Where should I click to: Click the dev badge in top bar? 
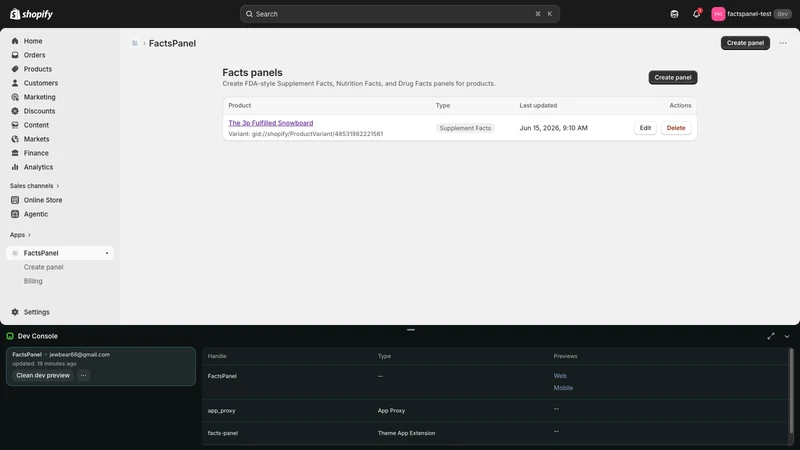pyautogui.click(x=782, y=14)
